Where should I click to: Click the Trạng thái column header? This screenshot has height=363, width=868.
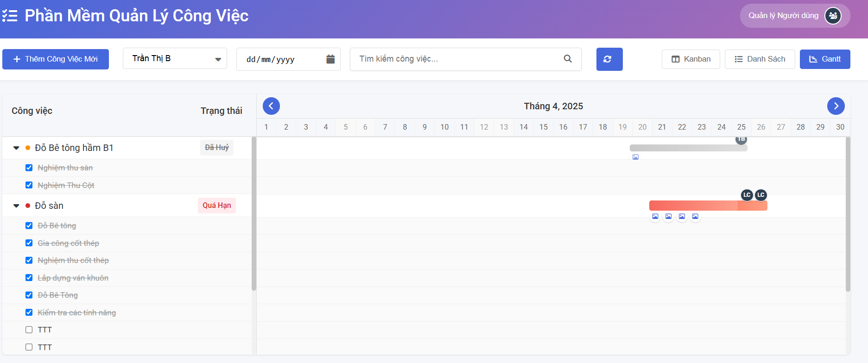222,111
